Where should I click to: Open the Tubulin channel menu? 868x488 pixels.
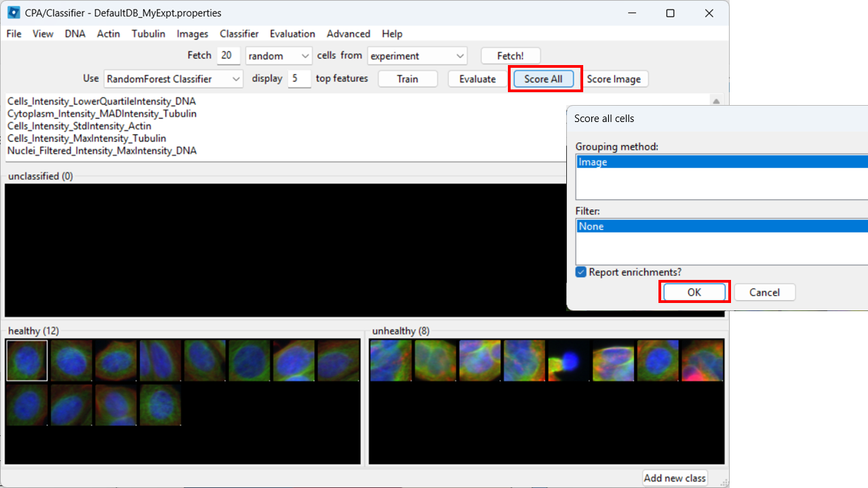(x=148, y=33)
